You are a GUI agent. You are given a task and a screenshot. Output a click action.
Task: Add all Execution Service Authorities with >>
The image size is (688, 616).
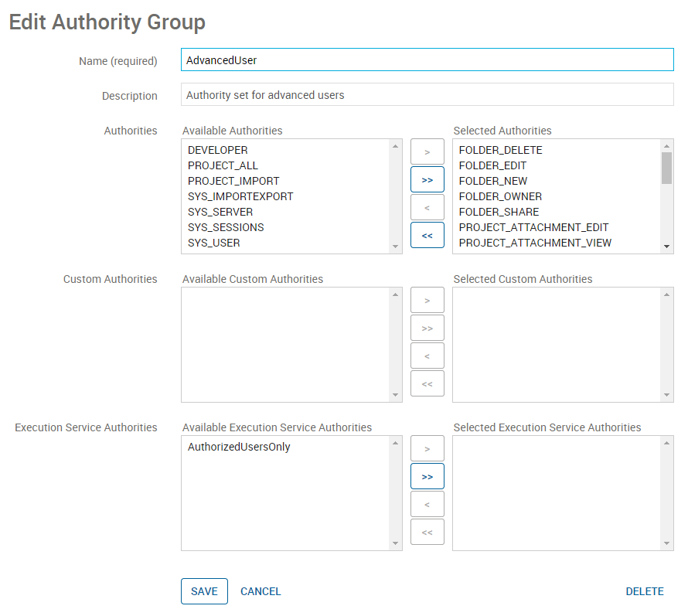(427, 476)
